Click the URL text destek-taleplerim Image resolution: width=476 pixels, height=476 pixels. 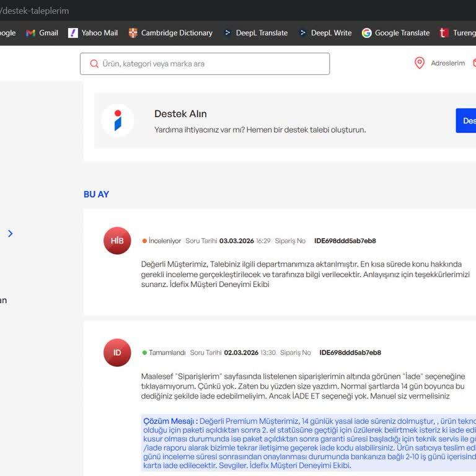coord(35,11)
